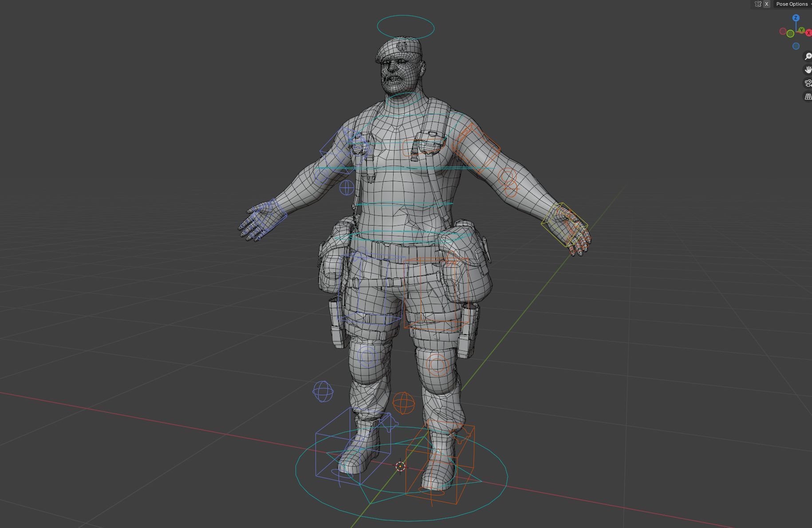Screen dimensions: 812x528
Task: Click the negative Z axis circle on gizmo
Action: [796, 46]
